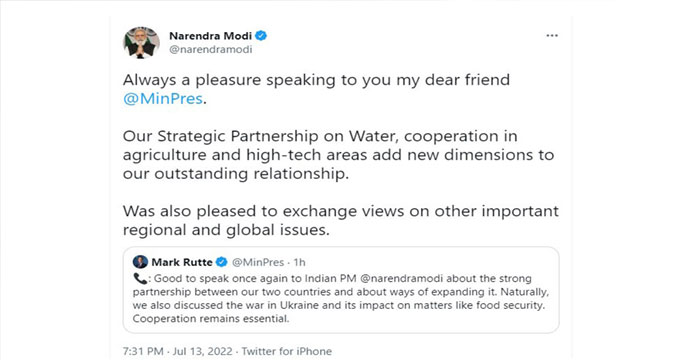Click the Twitter for iPhone source label
The image size is (680, 360).
pyautogui.click(x=287, y=351)
